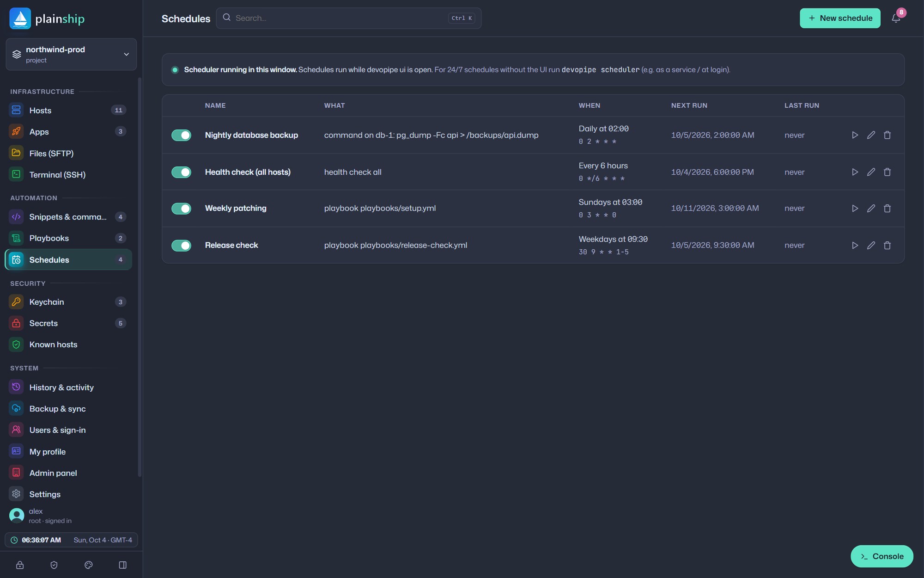Screen dimensions: 924x578
Task: Open the notifications bell
Action: point(896,18)
